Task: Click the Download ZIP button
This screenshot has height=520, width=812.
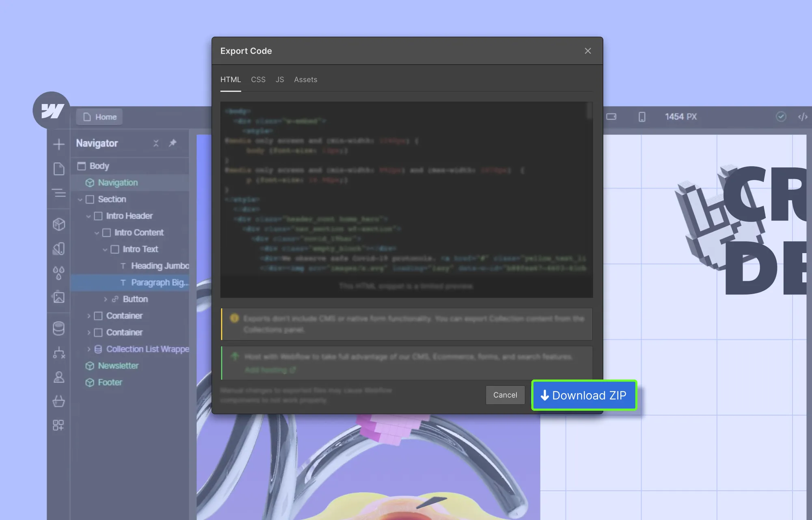Action: 583,395
